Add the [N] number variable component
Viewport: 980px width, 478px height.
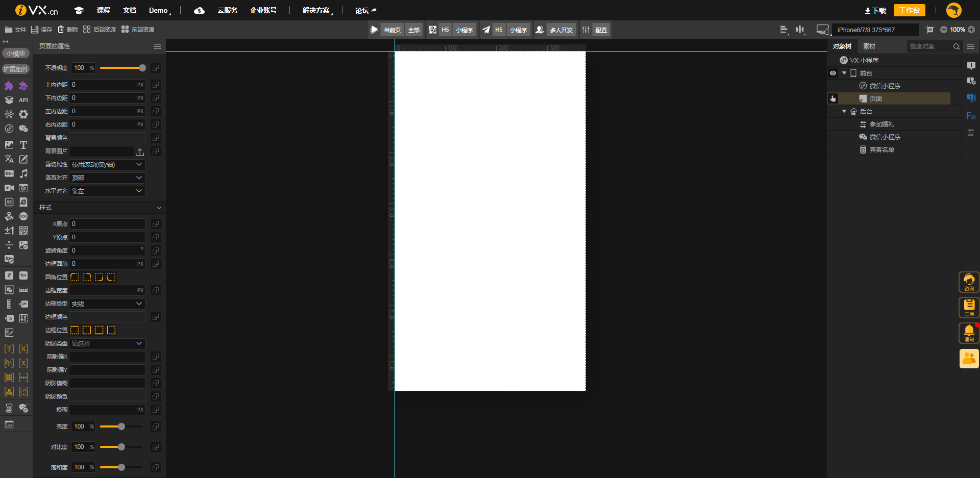click(x=23, y=349)
